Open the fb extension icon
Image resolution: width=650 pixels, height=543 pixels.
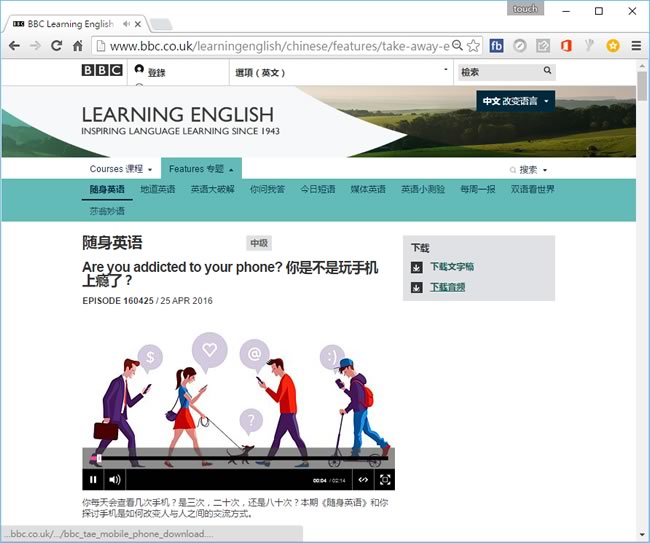click(x=496, y=46)
